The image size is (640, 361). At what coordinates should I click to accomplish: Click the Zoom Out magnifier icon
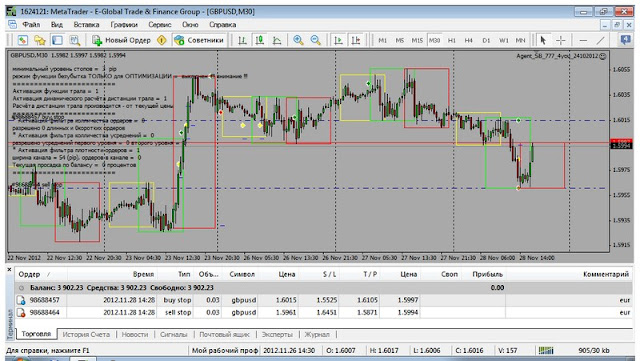pos(316,40)
